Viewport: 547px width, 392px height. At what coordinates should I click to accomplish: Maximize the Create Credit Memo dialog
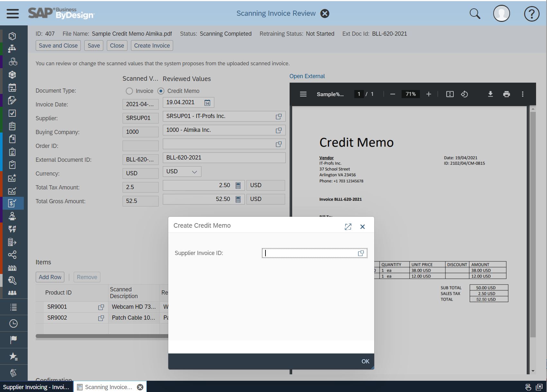[348, 227]
